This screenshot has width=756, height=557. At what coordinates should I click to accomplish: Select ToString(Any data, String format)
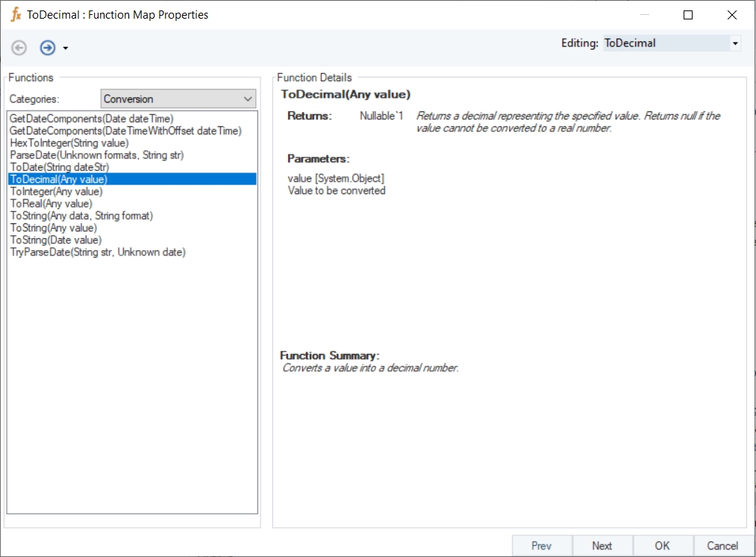81,216
